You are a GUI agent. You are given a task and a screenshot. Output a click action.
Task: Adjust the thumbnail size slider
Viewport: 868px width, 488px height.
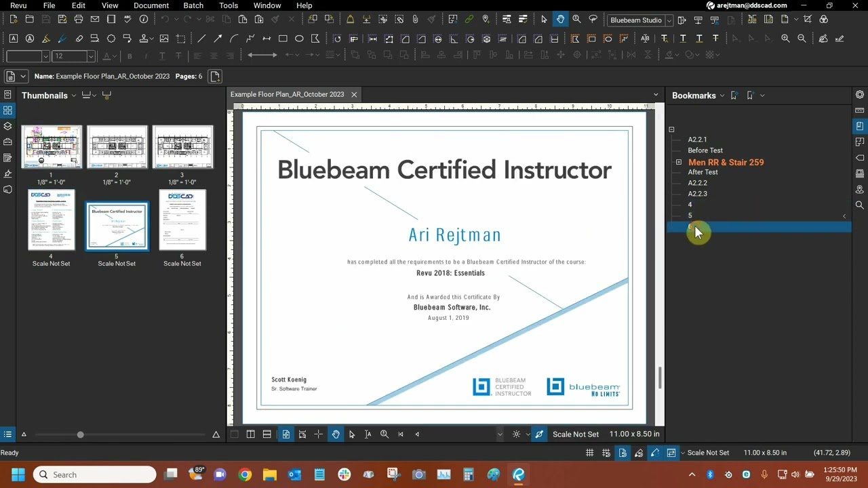80,434
